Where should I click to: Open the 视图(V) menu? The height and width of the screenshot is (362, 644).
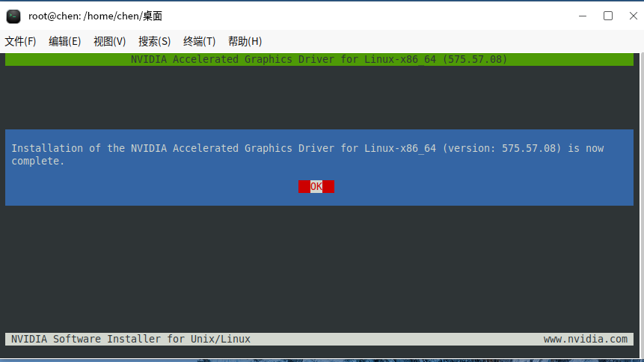pos(109,41)
